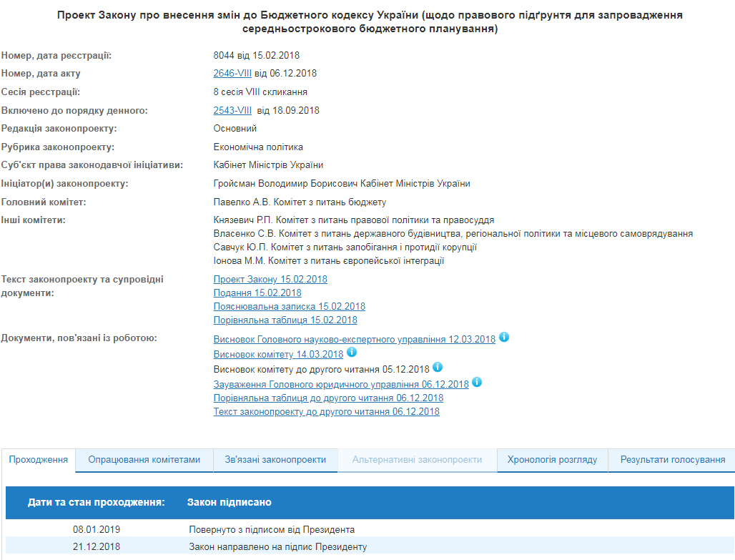Open Проект Закону 15.02.2018 document
735x560 pixels.
tap(270, 280)
